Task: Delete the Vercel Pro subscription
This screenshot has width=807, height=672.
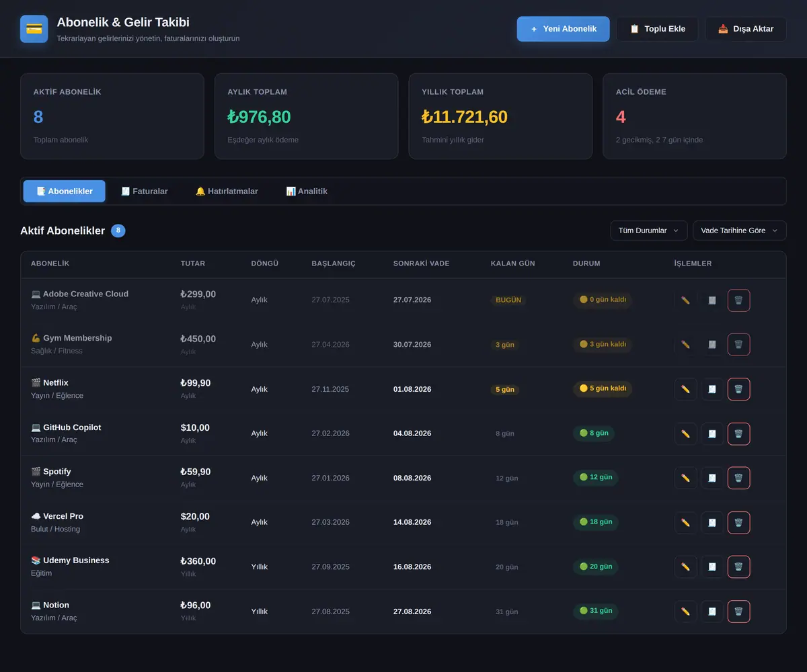Action: pos(738,522)
